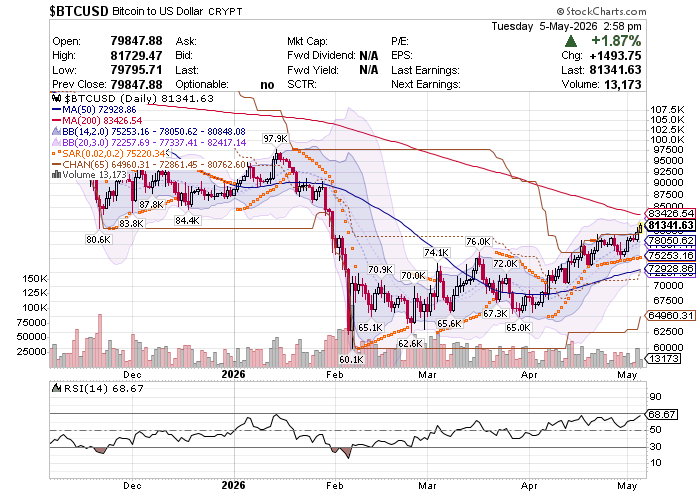This screenshot has height=494, width=700.
Task: Click the Fwd Dividend N/A value
Action: tap(369, 56)
